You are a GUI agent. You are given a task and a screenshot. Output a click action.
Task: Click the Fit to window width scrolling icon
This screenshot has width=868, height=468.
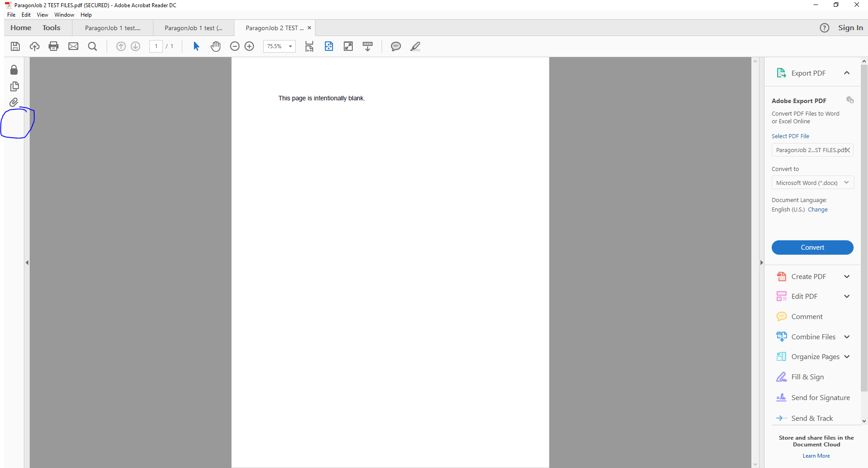coord(309,46)
